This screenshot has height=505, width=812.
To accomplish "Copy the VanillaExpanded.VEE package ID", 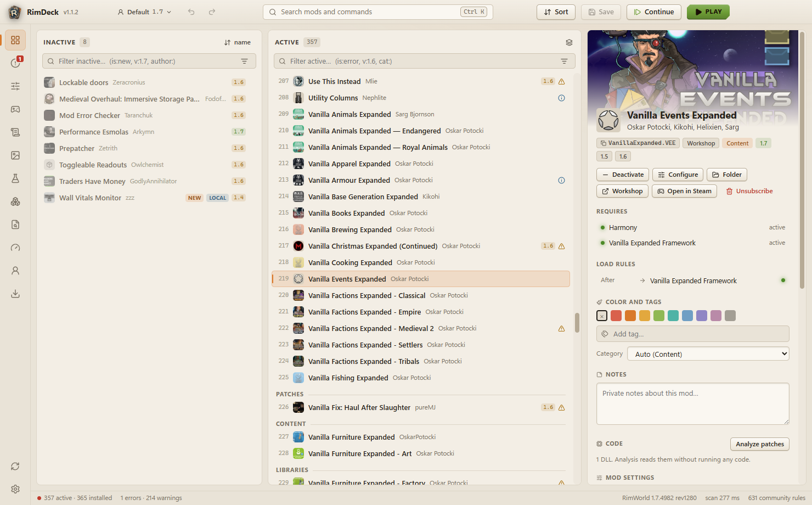I will click(638, 143).
